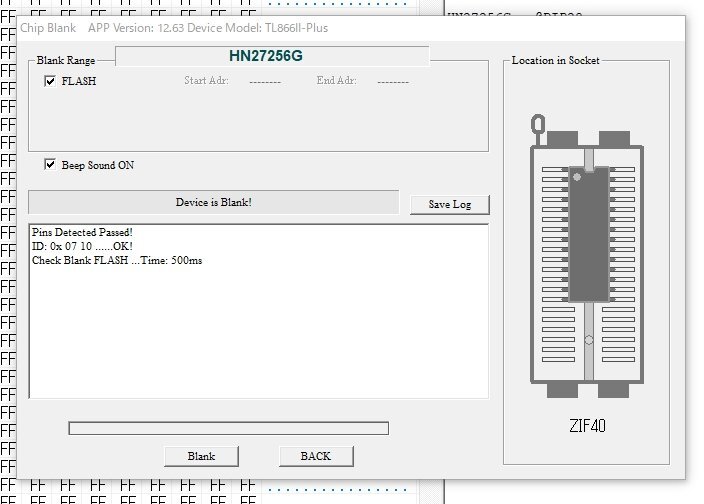The image size is (704, 504).
Task: Disable the Beep Sound ON checkbox
Action: point(50,164)
